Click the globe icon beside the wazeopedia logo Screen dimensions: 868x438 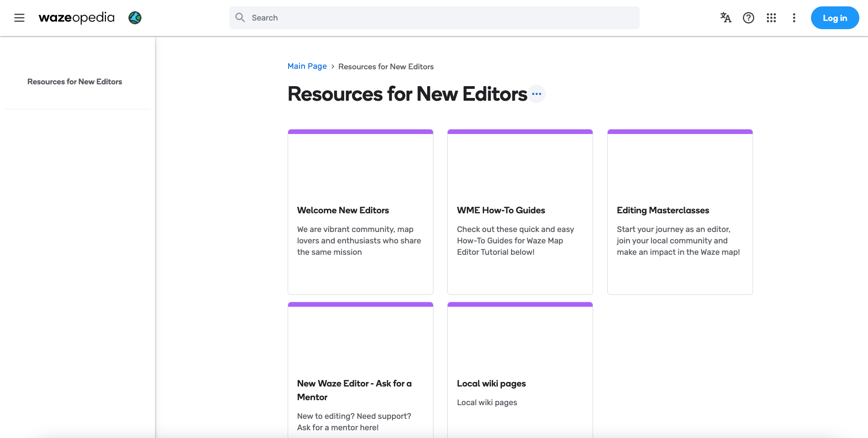click(x=134, y=18)
